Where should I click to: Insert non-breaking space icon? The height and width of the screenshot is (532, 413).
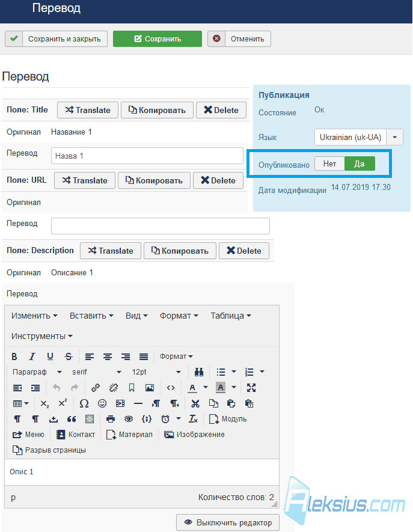tap(54, 420)
